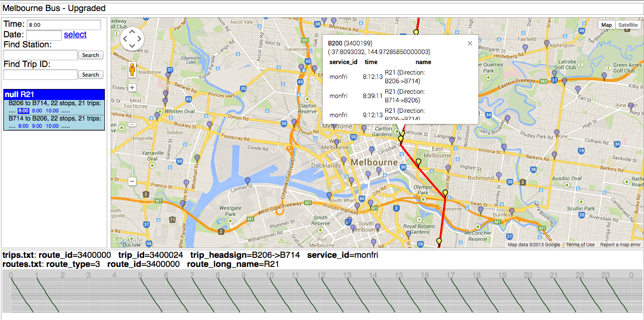Viewport: 644px width, 320px height.
Task: Open the date 'select' link
Action: (75, 34)
